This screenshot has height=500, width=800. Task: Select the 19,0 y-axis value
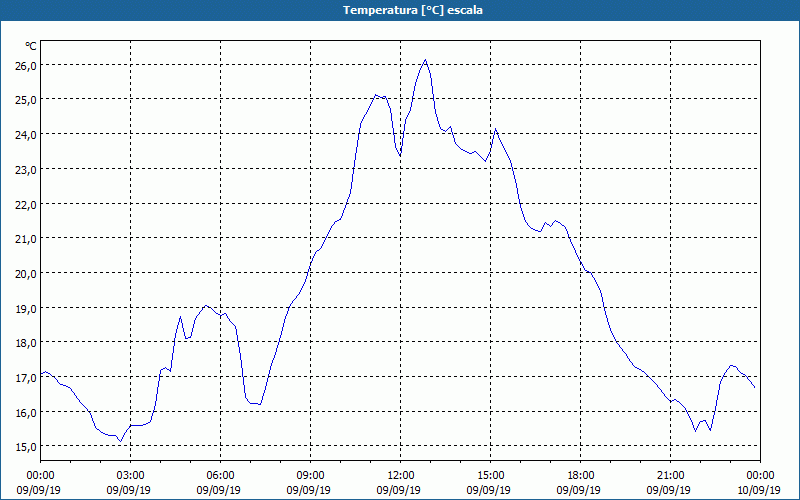tap(26, 308)
